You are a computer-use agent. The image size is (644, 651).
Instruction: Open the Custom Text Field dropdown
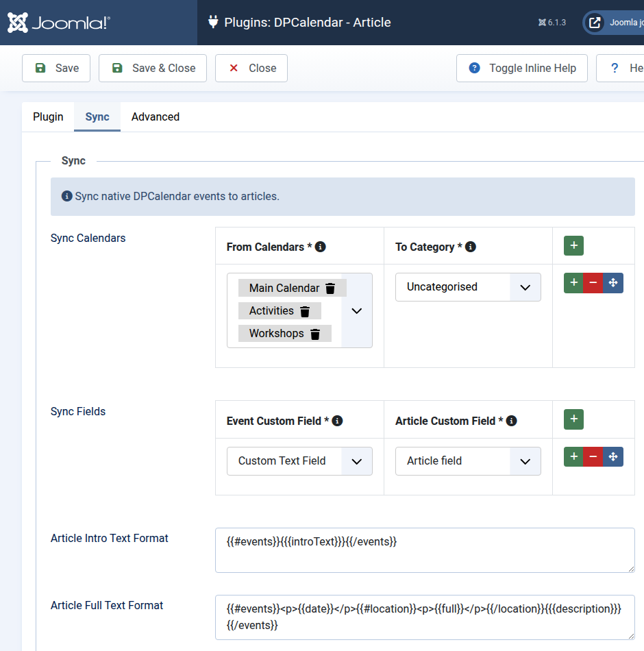(x=299, y=461)
